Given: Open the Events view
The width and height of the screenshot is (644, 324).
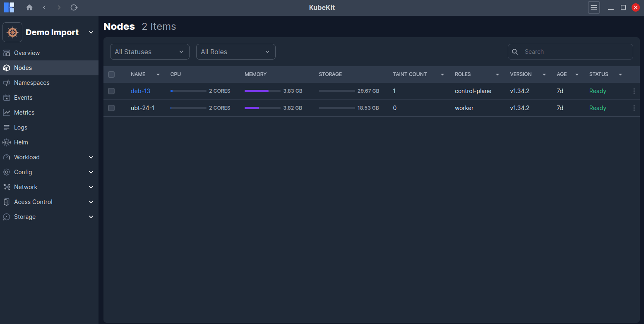Looking at the screenshot, I should click(23, 97).
